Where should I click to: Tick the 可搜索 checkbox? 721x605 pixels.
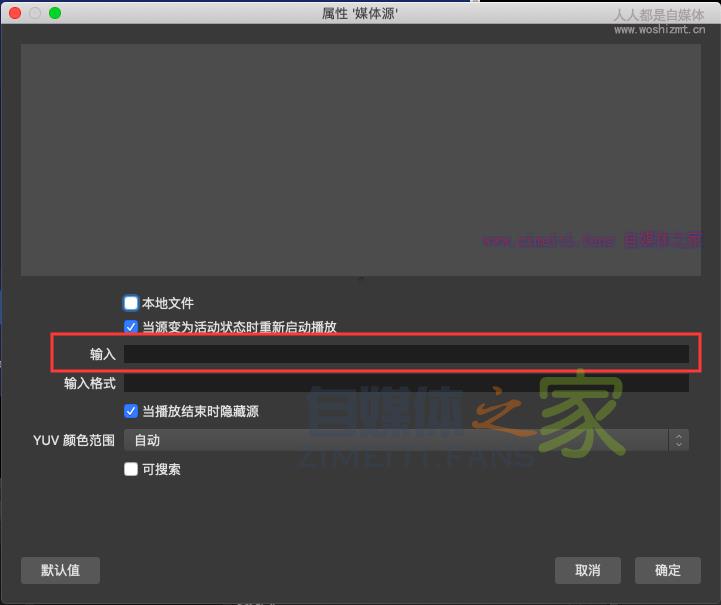(x=131, y=469)
